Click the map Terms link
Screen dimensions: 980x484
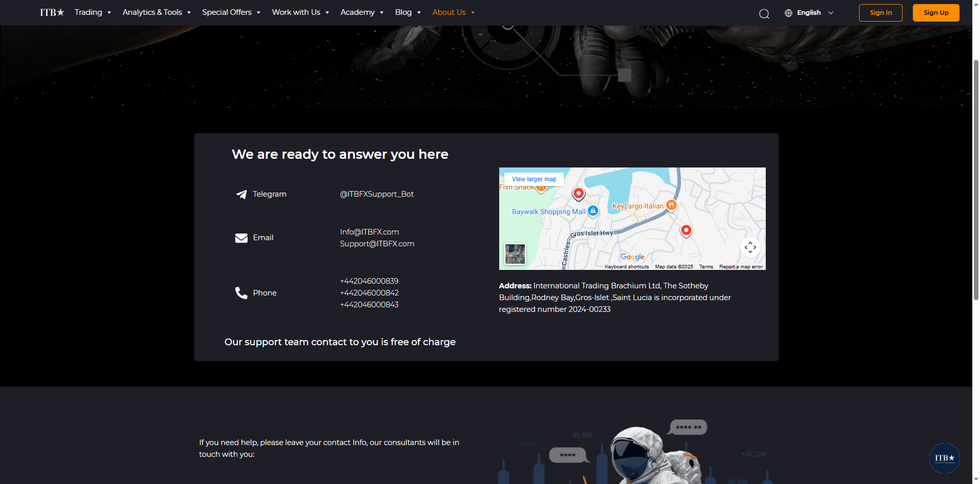tap(706, 267)
